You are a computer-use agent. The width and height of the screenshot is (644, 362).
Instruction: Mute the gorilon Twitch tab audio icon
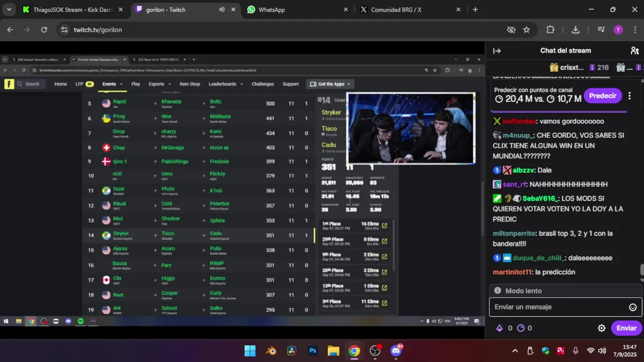[x=222, y=10]
